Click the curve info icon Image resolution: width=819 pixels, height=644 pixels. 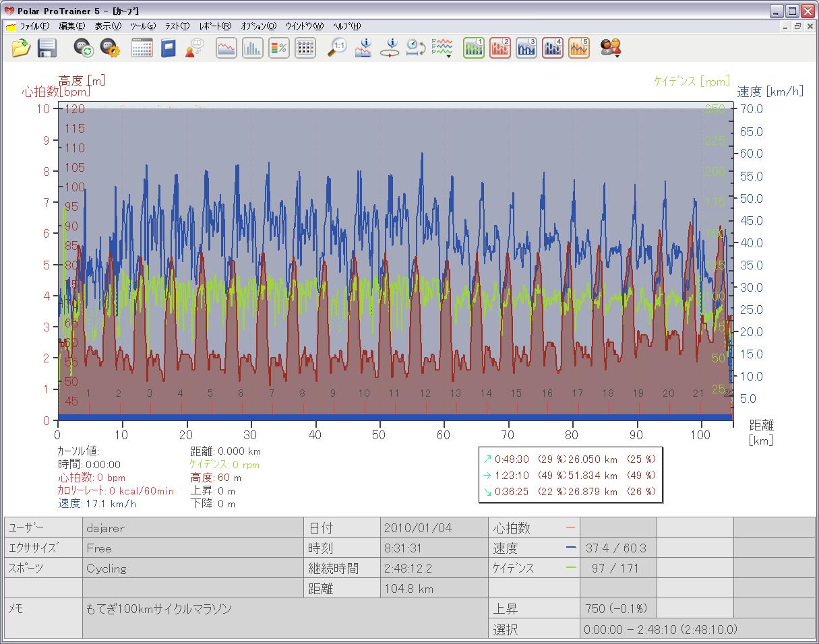[363, 48]
